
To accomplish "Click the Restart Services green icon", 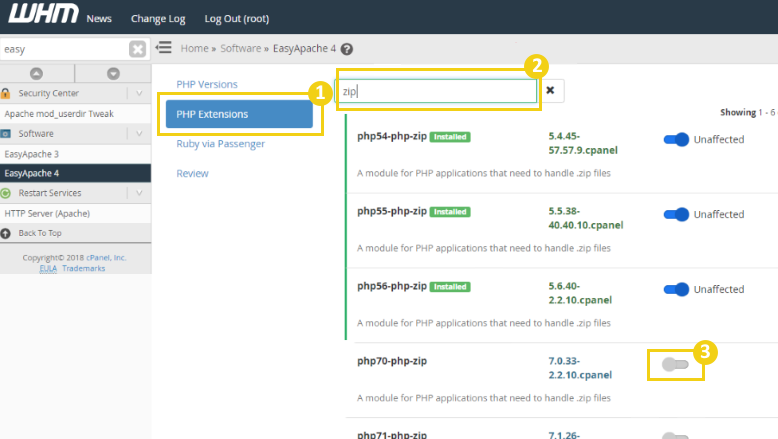I will click(5, 193).
